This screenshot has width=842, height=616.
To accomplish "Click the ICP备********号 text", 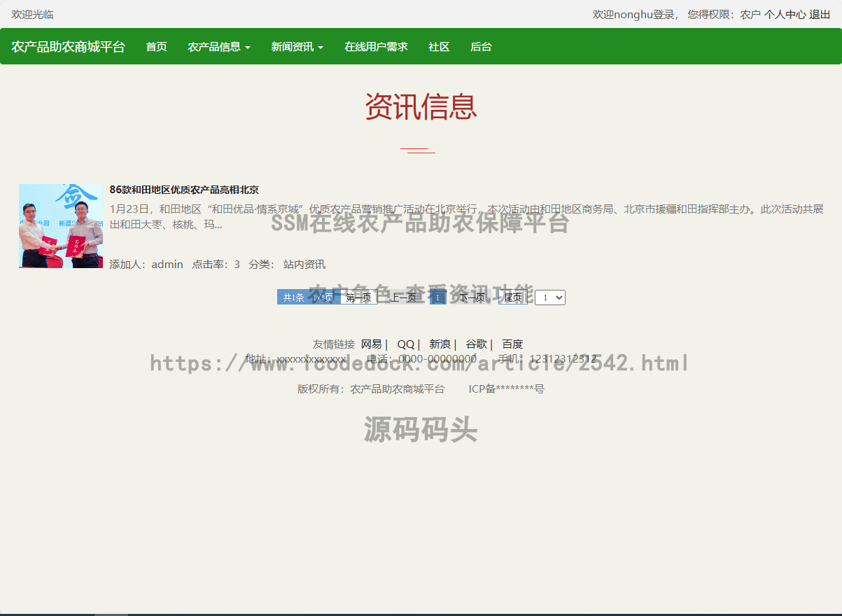I will [x=507, y=388].
